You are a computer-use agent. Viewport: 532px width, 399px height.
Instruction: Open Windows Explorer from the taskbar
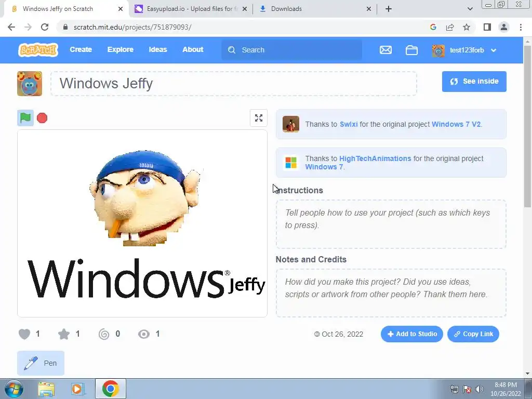46,389
